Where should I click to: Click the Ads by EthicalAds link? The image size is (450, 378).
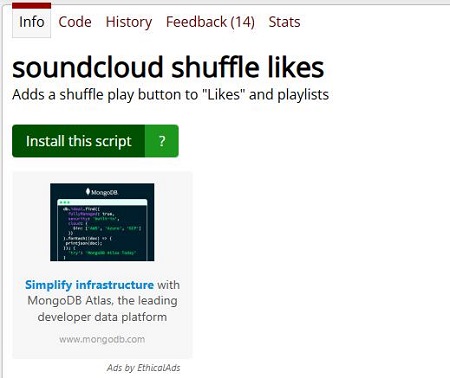point(144,368)
